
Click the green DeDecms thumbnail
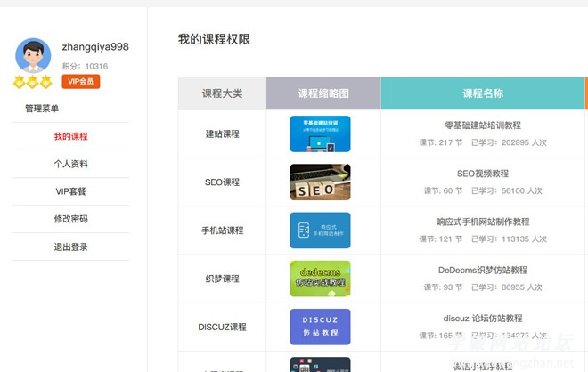320,279
